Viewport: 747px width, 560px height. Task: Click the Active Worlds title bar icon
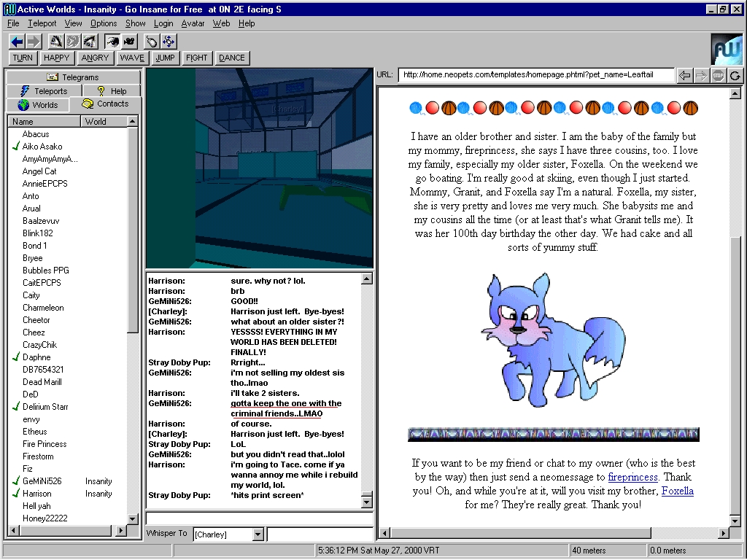(x=9, y=9)
